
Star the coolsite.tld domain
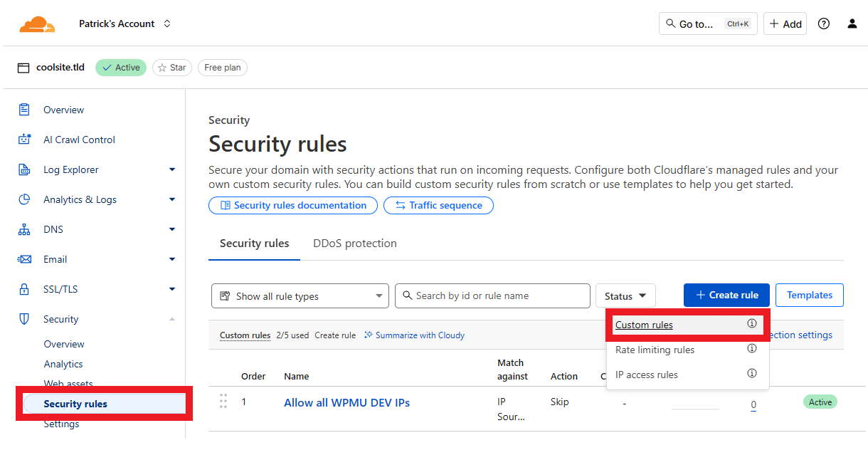171,68
